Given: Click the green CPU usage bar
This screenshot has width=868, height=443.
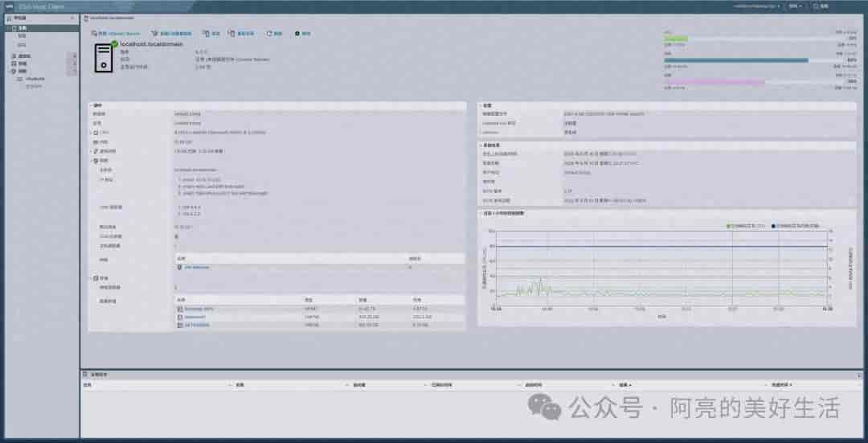Looking at the screenshot, I should click(x=676, y=39).
